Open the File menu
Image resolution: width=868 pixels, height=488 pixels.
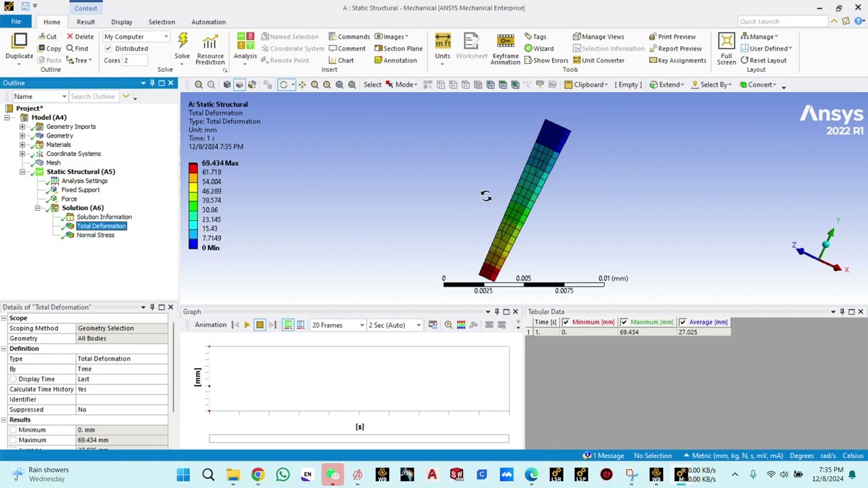16,22
